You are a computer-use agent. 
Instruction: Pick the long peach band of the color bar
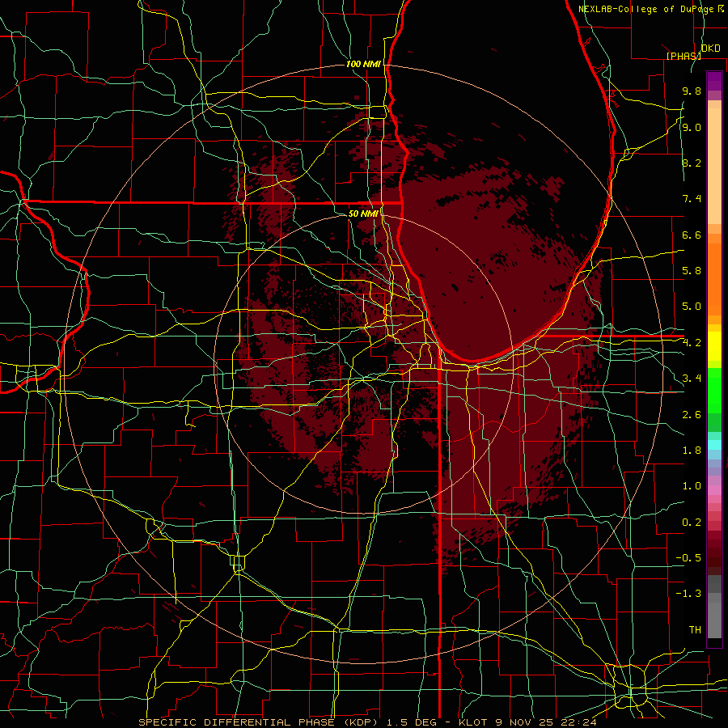point(714,166)
